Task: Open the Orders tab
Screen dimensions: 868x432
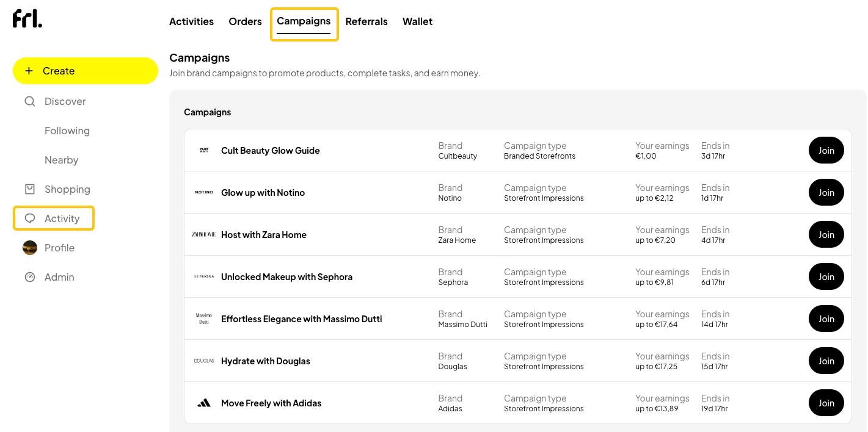Action: pyautogui.click(x=245, y=21)
